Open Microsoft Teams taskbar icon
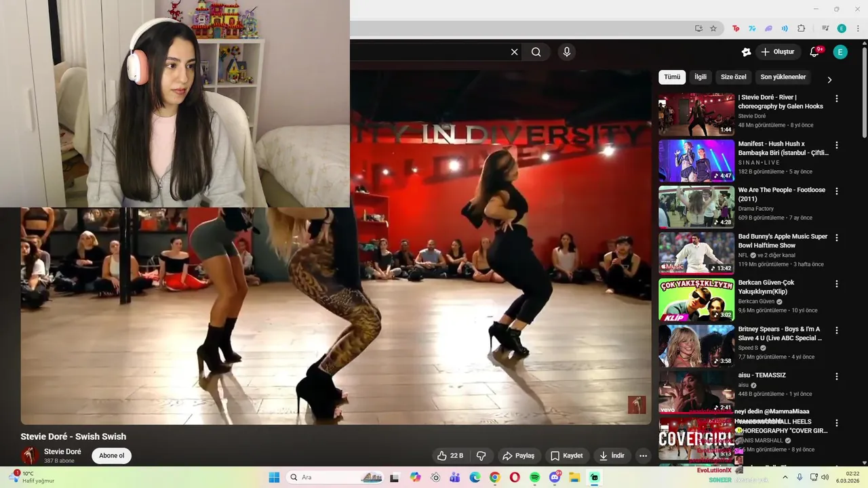Screen dimensions: 868x488 455,477
